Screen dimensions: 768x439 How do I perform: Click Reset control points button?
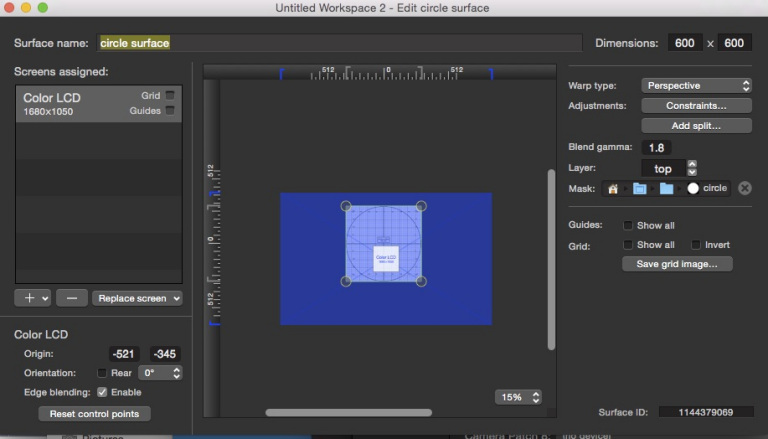pyautogui.click(x=94, y=414)
